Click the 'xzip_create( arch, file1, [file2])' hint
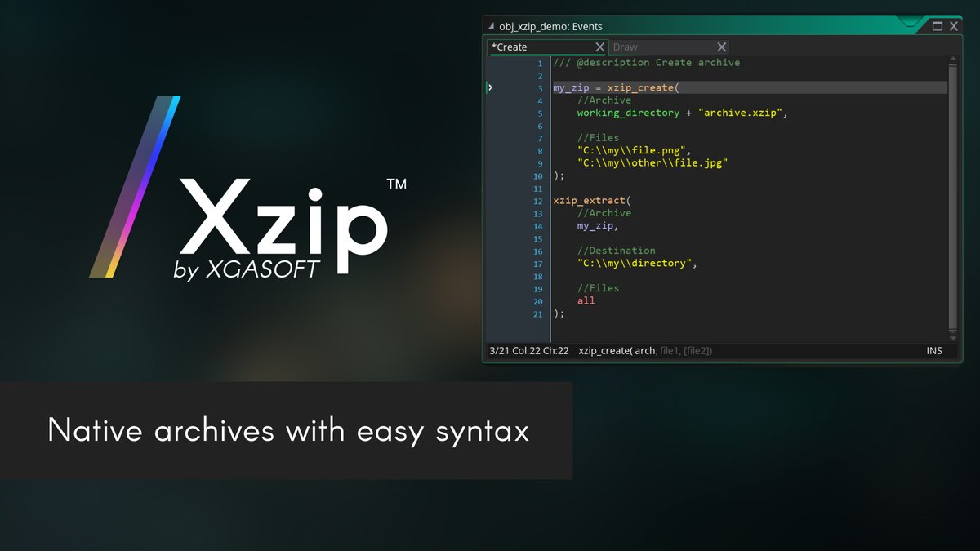980x551 pixels. coord(645,351)
